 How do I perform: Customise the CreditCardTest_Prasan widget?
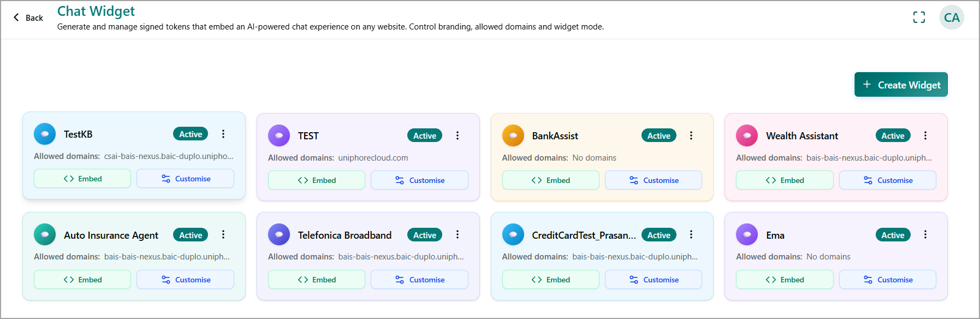pyautogui.click(x=654, y=280)
